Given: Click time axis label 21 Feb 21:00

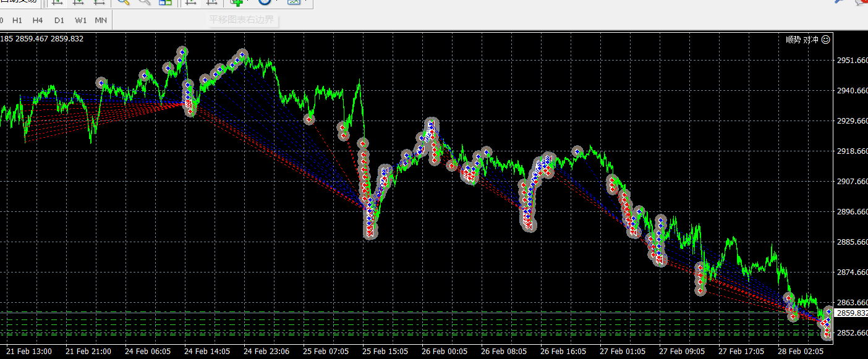Looking at the screenshot, I should 88,352.
